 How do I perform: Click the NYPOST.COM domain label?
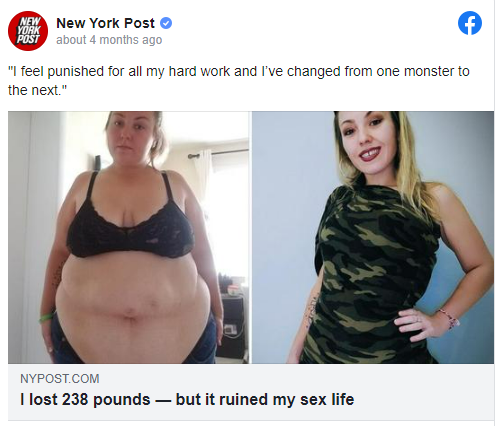click(x=60, y=379)
